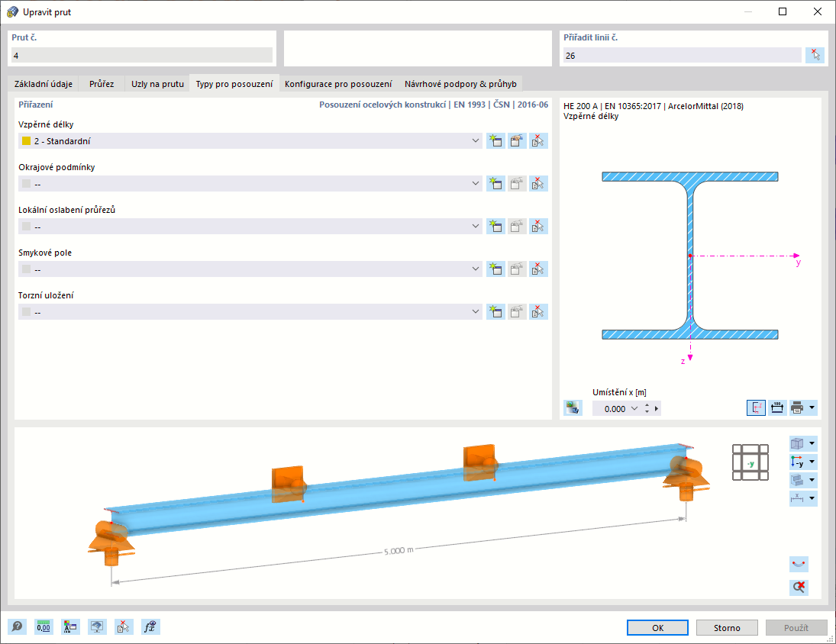836x644 pixels.
Task: Pick Smykové pole type from model
Action: pyautogui.click(x=538, y=269)
